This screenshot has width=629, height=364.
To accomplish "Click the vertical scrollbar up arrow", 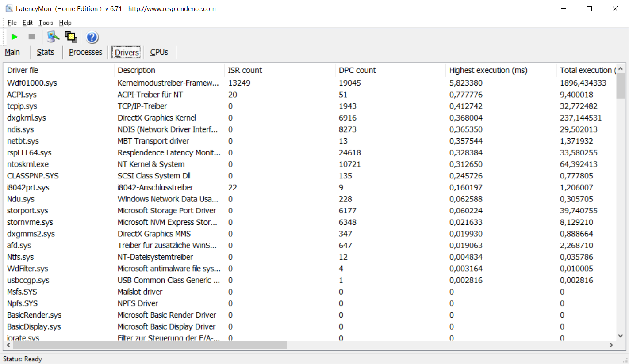I will (x=621, y=69).
